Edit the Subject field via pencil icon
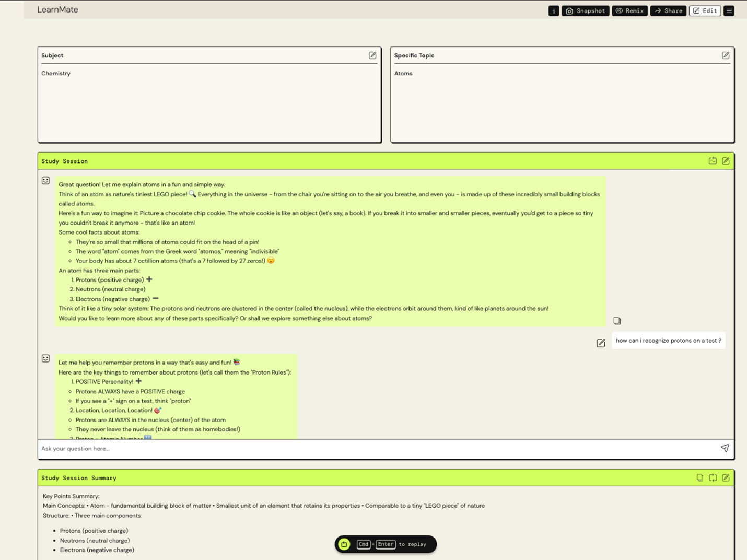 372,55
